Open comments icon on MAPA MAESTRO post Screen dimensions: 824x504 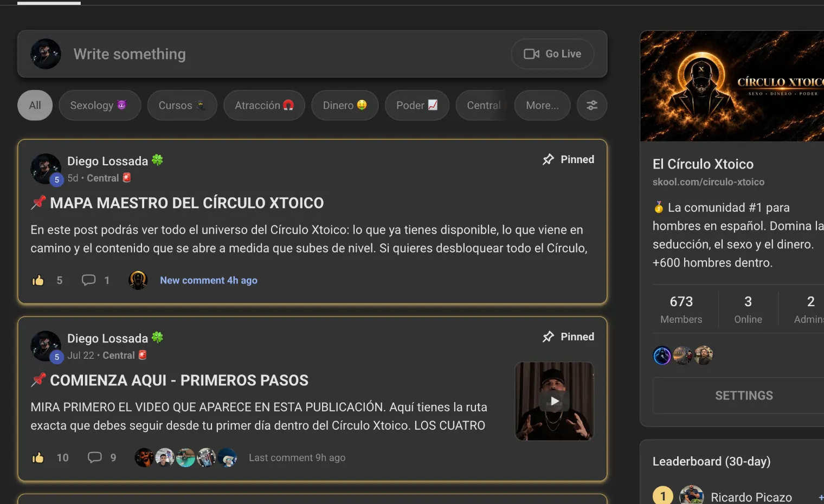[88, 280]
